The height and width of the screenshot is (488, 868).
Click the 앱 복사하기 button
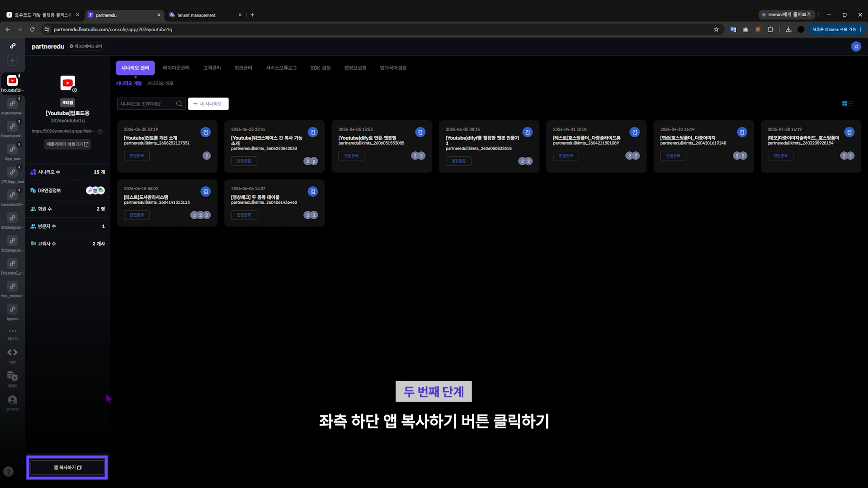click(67, 468)
